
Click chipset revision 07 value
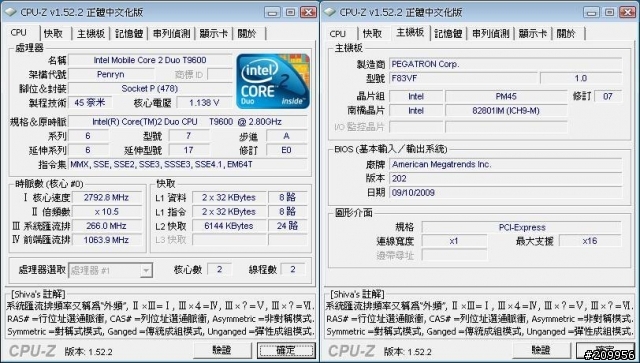tap(608, 96)
